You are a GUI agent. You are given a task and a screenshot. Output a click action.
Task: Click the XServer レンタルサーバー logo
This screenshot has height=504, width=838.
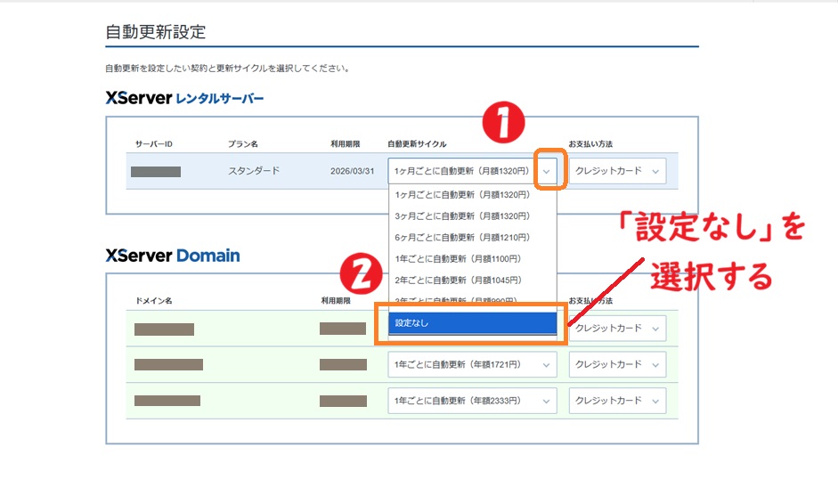click(184, 98)
